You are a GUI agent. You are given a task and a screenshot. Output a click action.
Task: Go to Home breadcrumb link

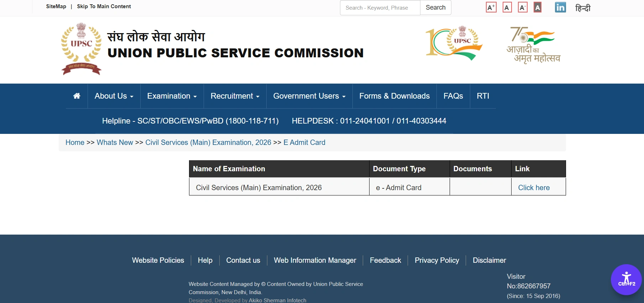[x=75, y=142]
